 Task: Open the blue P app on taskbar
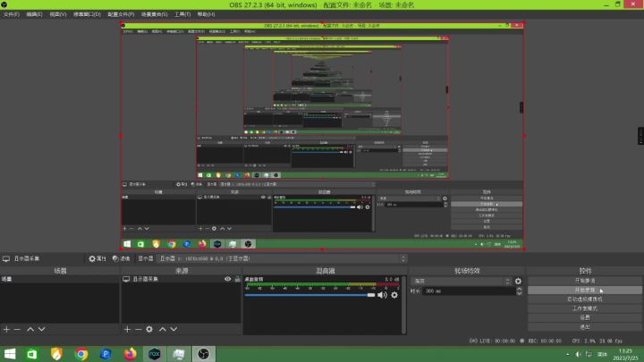point(106,354)
